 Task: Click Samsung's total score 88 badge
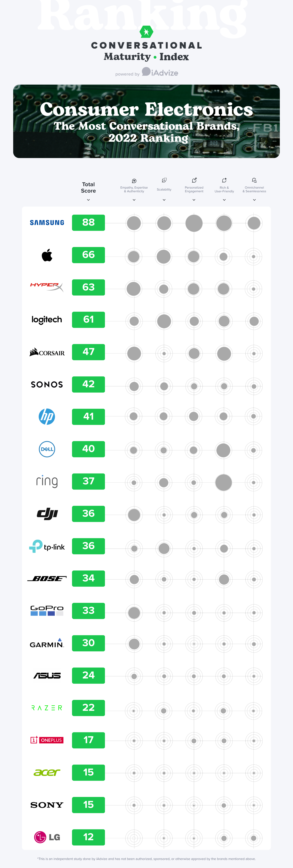pos(88,222)
